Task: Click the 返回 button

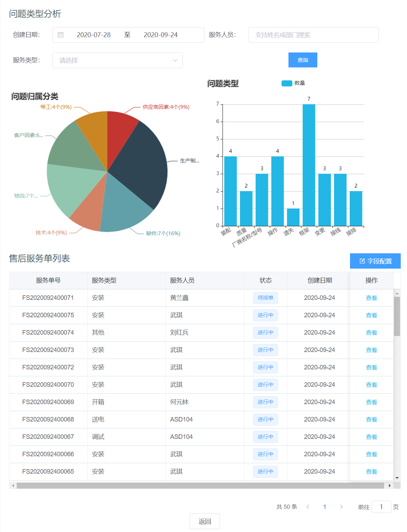Action: pyautogui.click(x=205, y=521)
